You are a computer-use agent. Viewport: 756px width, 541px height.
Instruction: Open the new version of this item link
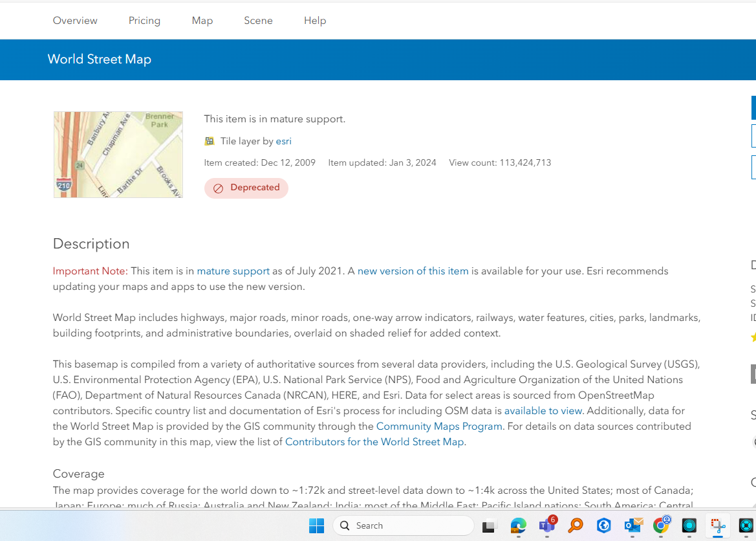click(413, 271)
